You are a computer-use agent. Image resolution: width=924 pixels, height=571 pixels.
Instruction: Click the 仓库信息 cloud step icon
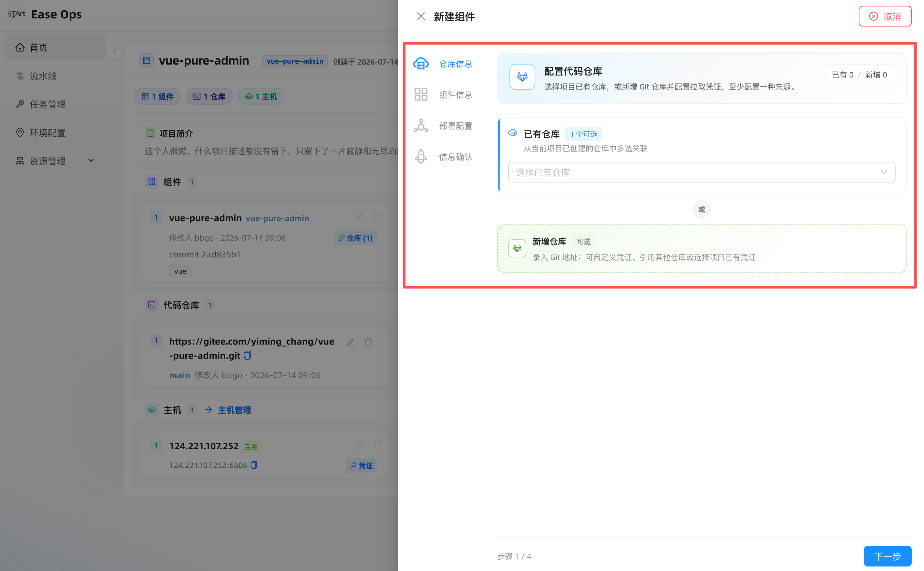[x=420, y=63]
